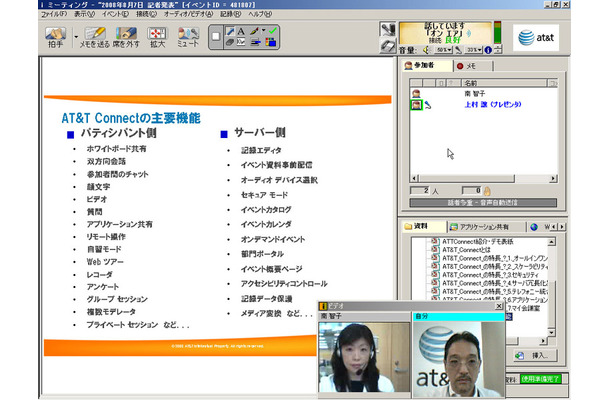Click the presenter's highlighted avatar icon
Image resolution: width=610 pixels, height=400 pixels.
pyautogui.click(x=416, y=105)
